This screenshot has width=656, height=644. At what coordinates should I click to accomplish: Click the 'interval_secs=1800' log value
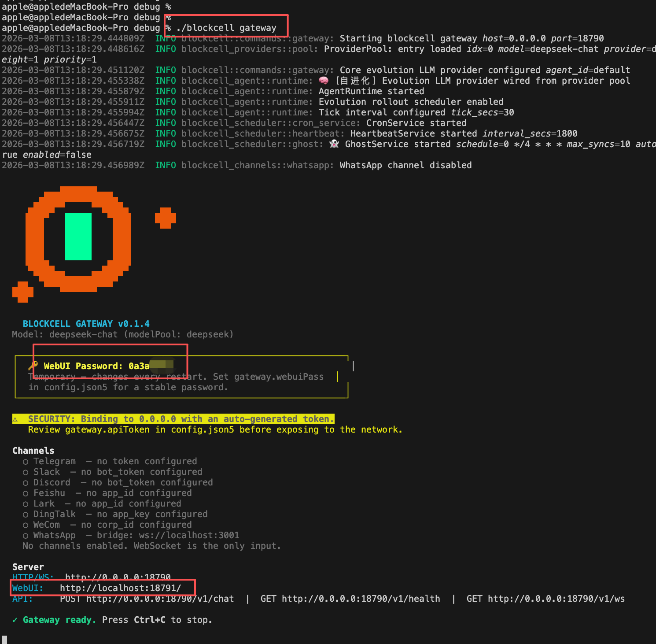click(x=530, y=133)
